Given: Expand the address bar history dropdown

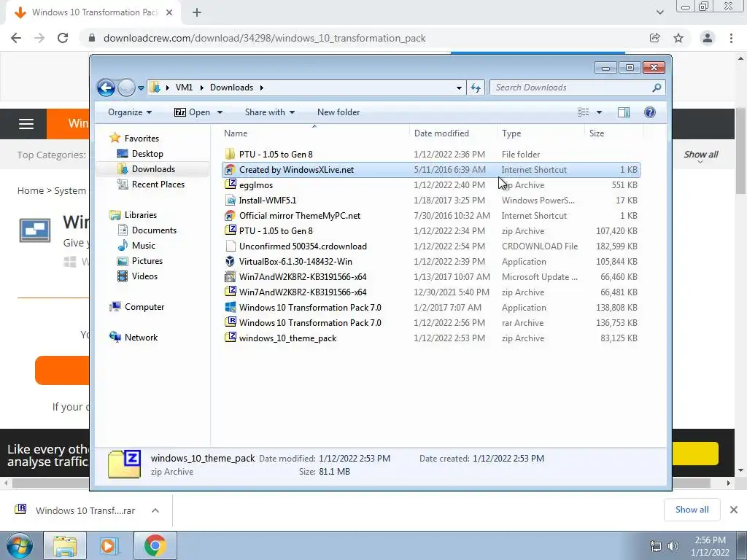Looking at the screenshot, I should (459, 87).
